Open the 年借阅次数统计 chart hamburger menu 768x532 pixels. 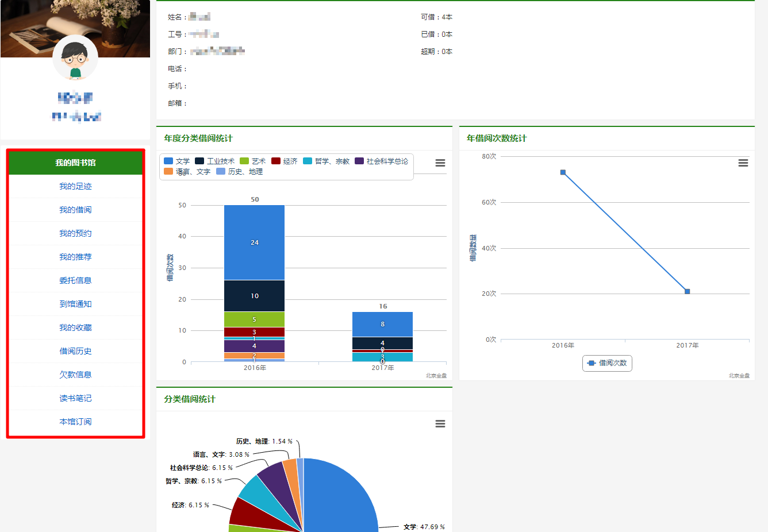pos(743,163)
